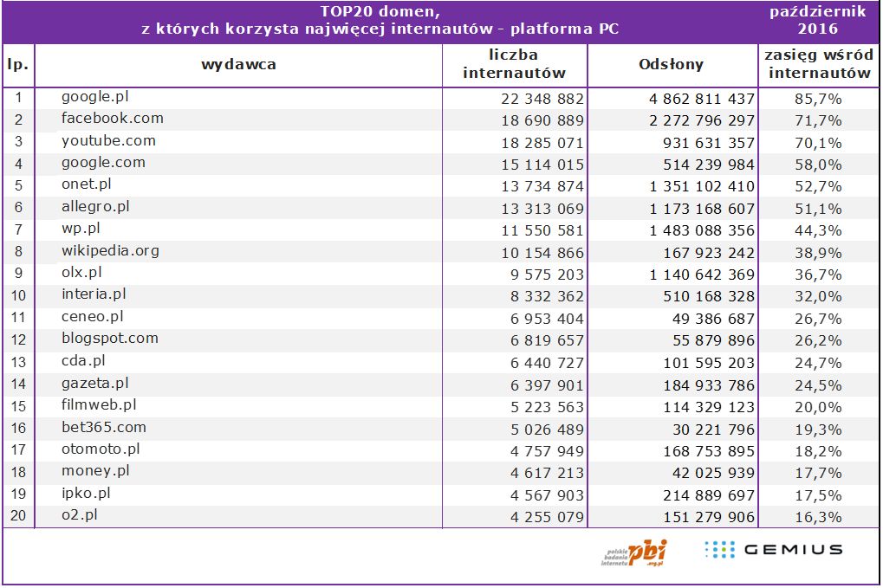Click the page views value 2 272 796 297
The height and width of the screenshot is (588, 883).
(702, 121)
